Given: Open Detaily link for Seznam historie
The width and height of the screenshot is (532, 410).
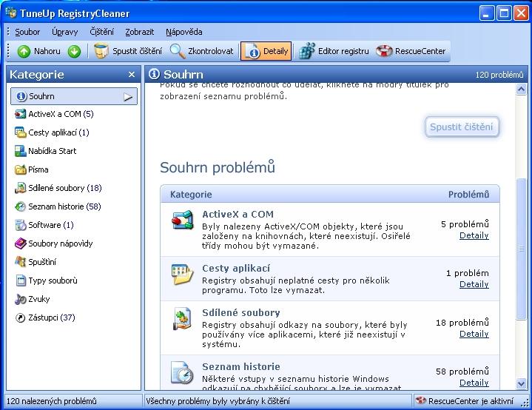Looking at the screenshot, I should point(474,383).
